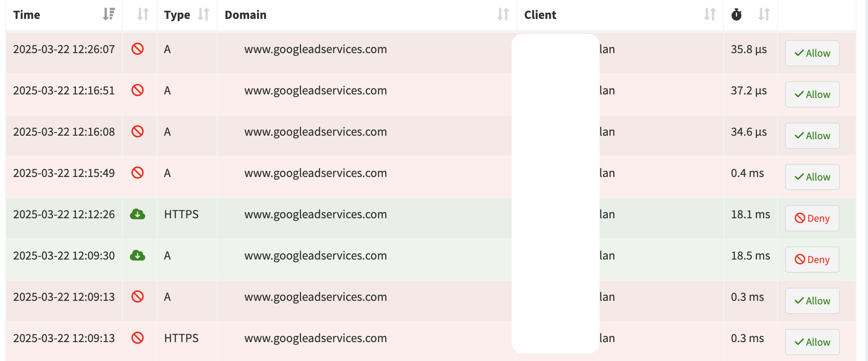Click the 34.6 µs reply time
This screenshot has width=868, height=361.
pyautogui.click(x=749, y=132)
